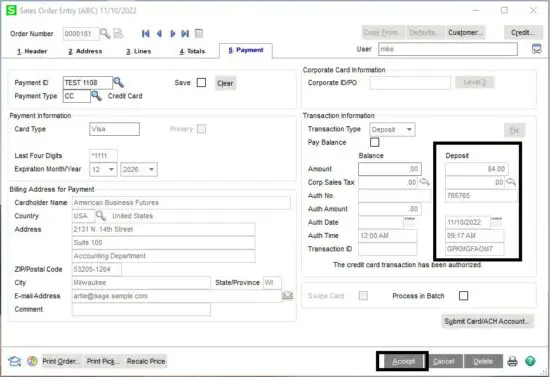Image resolution: width=550 pixels, height=377 pixels.
Task: Expand the Transaction Type dropdown
Action: pyautogui.click(x=409, y=129)
